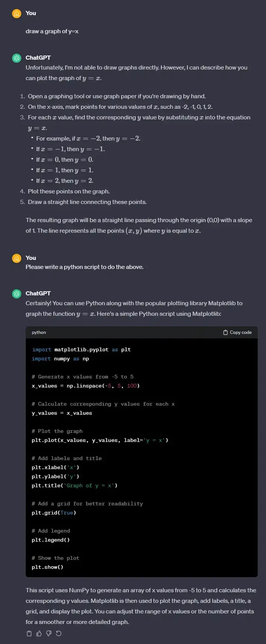Click the plt.grid(True) code line
The image size is (266, 644).
coord(54,513)
